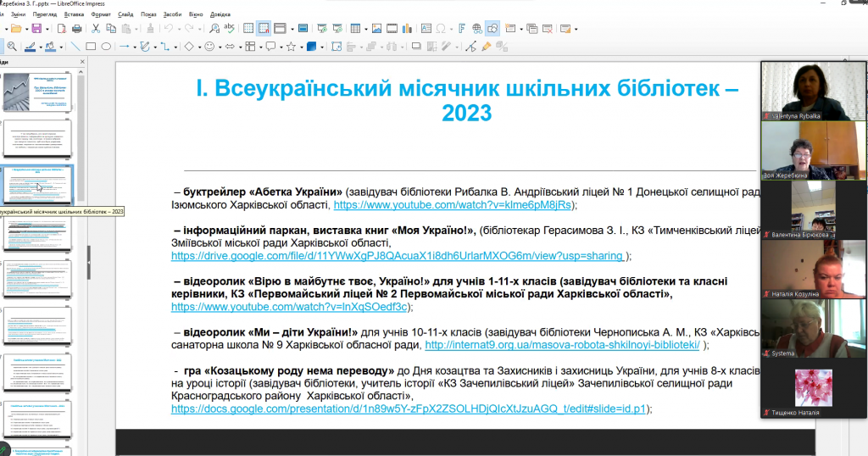Expand the Open recent documents dropdown arrow
The height and width of the screenshot is (456, 868).
[26, 30]
